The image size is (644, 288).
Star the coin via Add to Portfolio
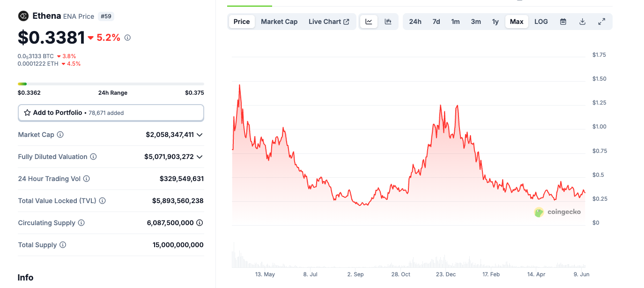28,113
